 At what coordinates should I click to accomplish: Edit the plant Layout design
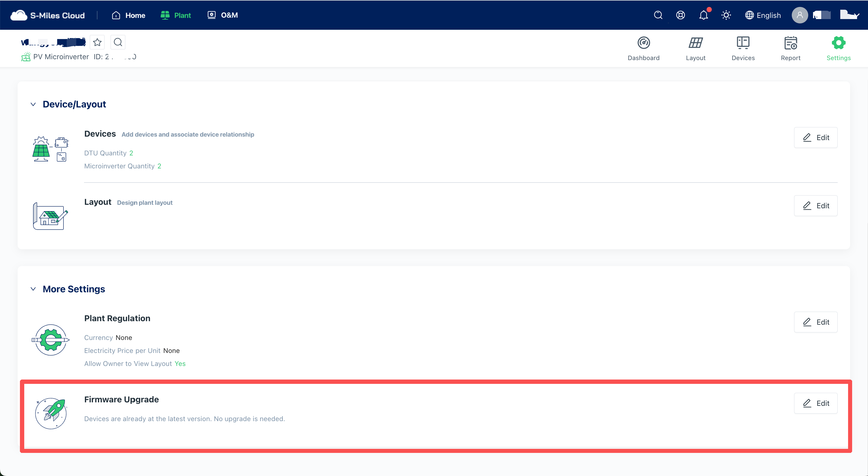(815, 206)
